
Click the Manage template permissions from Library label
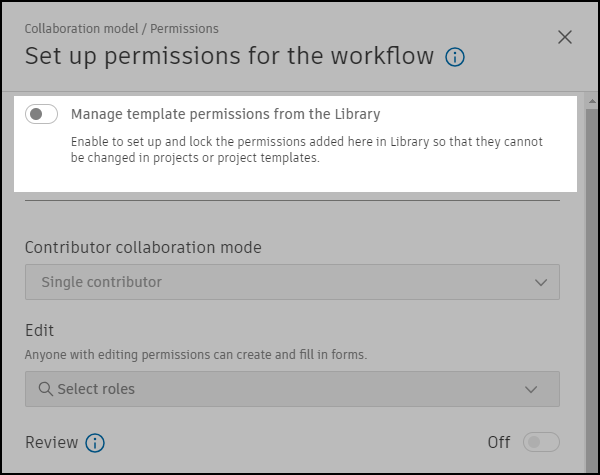pos(225,114)
